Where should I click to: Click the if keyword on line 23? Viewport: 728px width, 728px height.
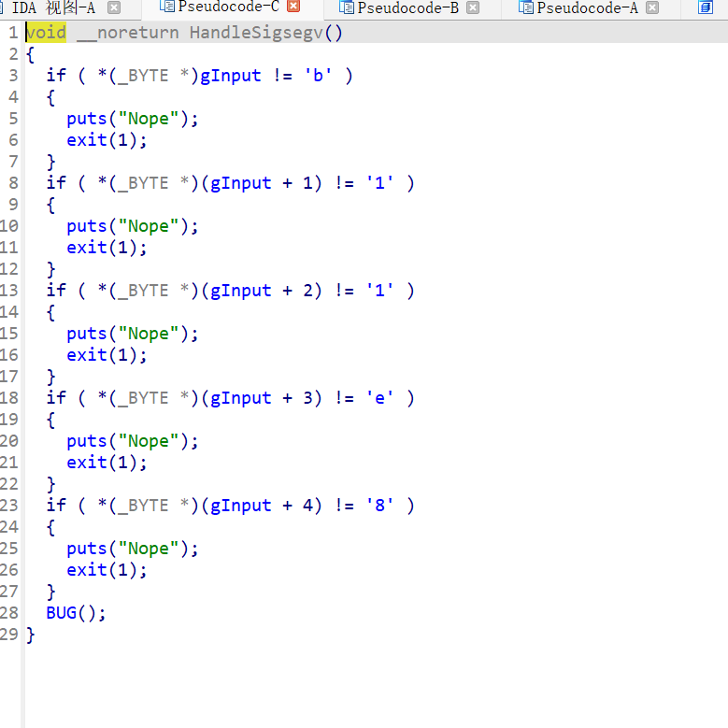56,506
